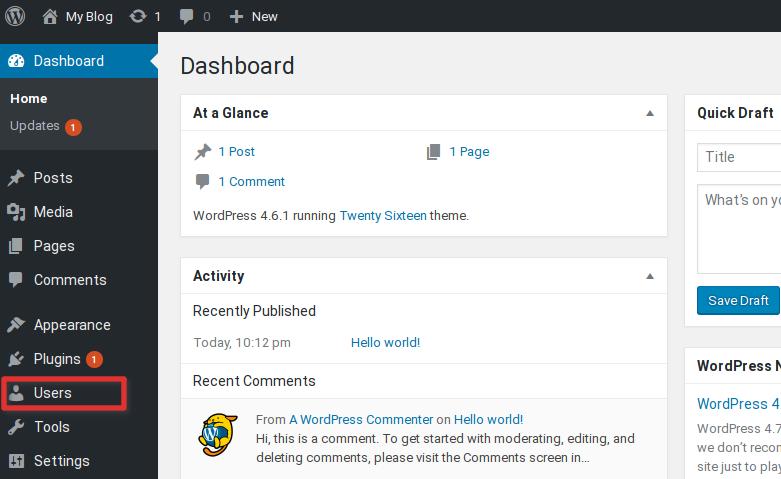This screenshot has height=479, width=781.
Task: Click the WordPress logo in admin bar
Action: (x=15, y=16)
